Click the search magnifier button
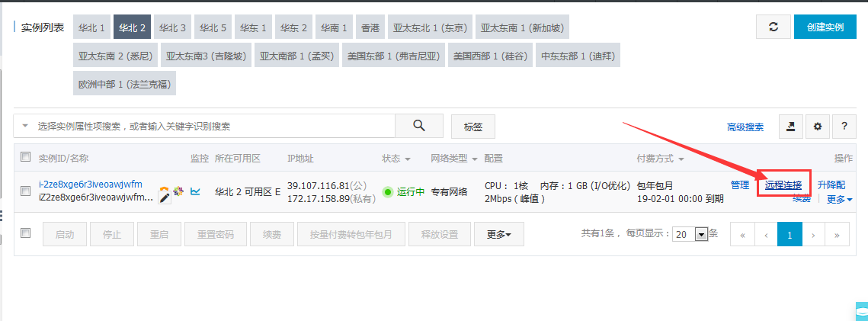The width and height of the screenshot is (868, 321). click(x=419, y=126)
